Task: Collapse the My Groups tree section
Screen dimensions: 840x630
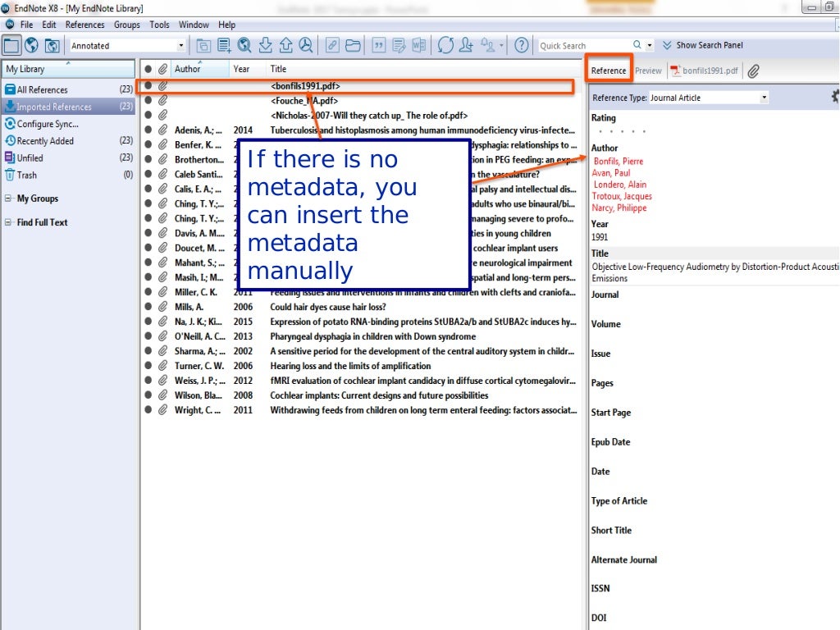Action: click(8, 199)
